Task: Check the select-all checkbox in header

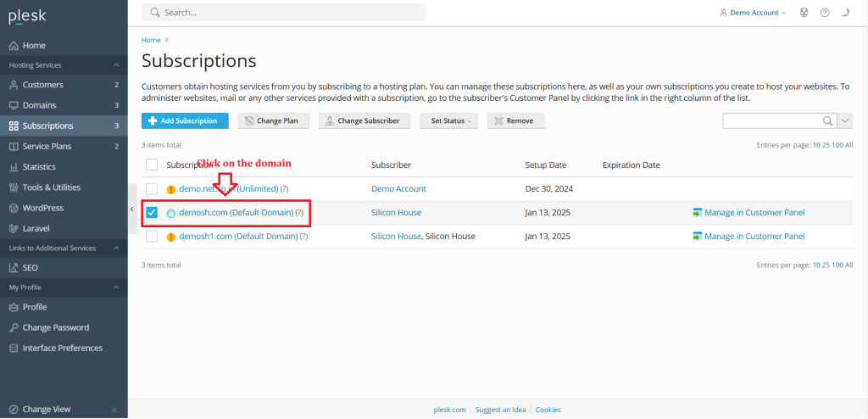Action: pyautogui.click(x=152, y=165)
